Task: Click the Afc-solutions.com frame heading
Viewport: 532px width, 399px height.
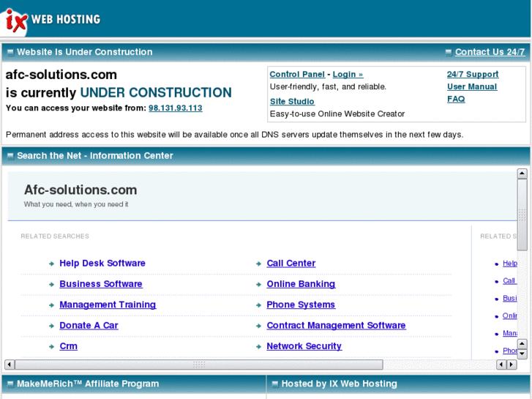Action: click(80, 190)
